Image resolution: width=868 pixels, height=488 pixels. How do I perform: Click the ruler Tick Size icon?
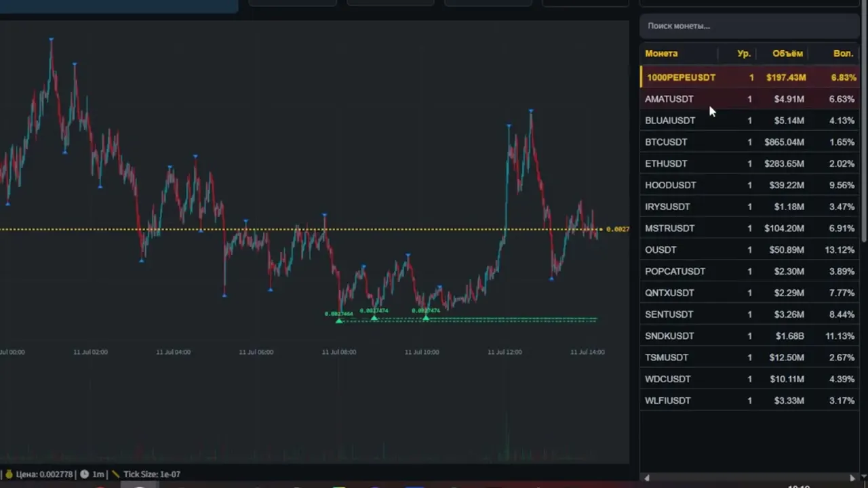click(116, 474)
